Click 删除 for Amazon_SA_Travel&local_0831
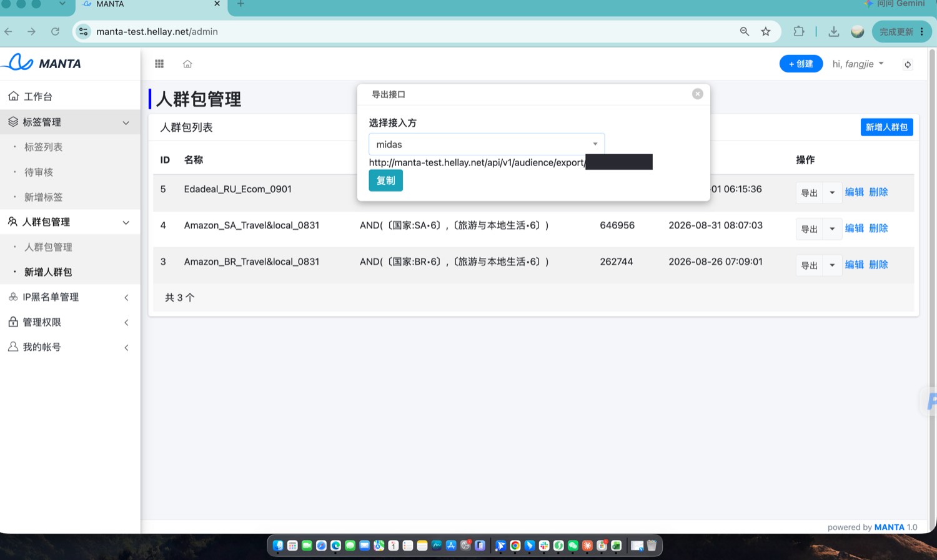This screenshot has height=560, width=937. [x=878, y=228]
